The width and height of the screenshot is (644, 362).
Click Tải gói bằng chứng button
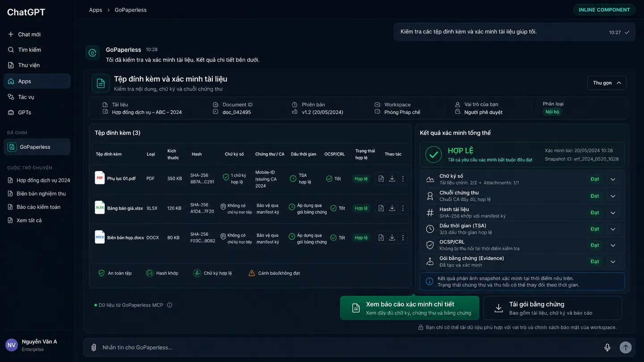tap(553, 308)
